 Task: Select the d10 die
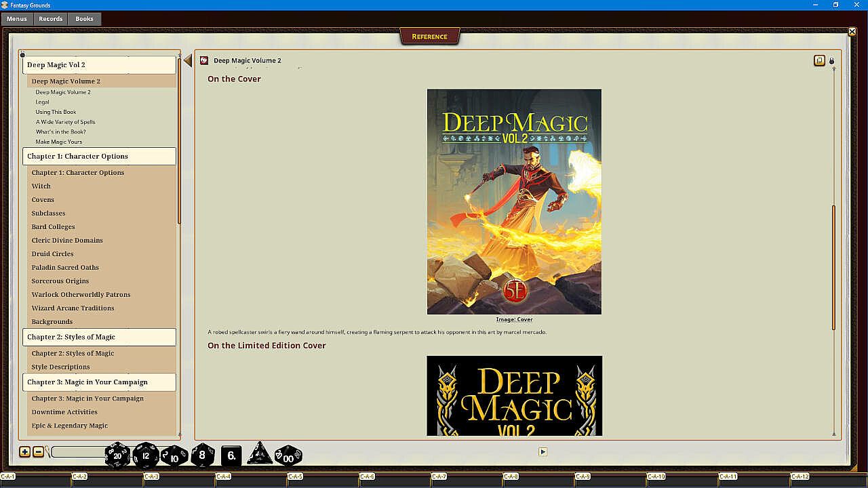[x=174, y=456]
